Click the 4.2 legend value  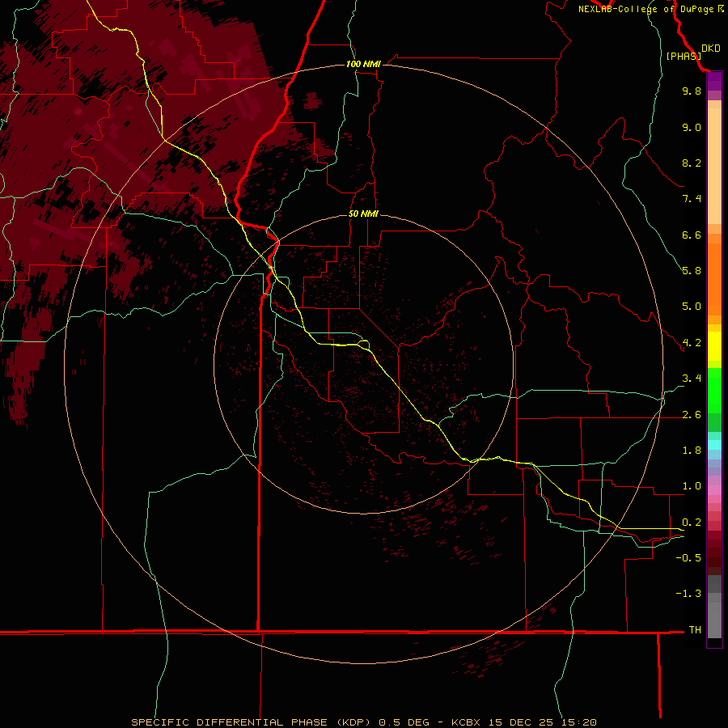pyautogui.click(x=692, y=343)
